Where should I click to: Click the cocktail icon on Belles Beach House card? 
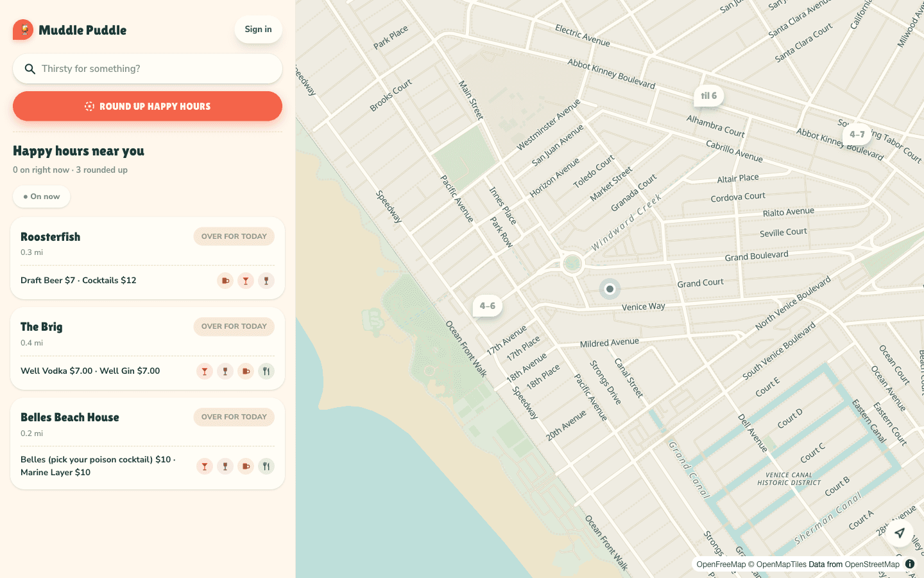pos(205,466)
